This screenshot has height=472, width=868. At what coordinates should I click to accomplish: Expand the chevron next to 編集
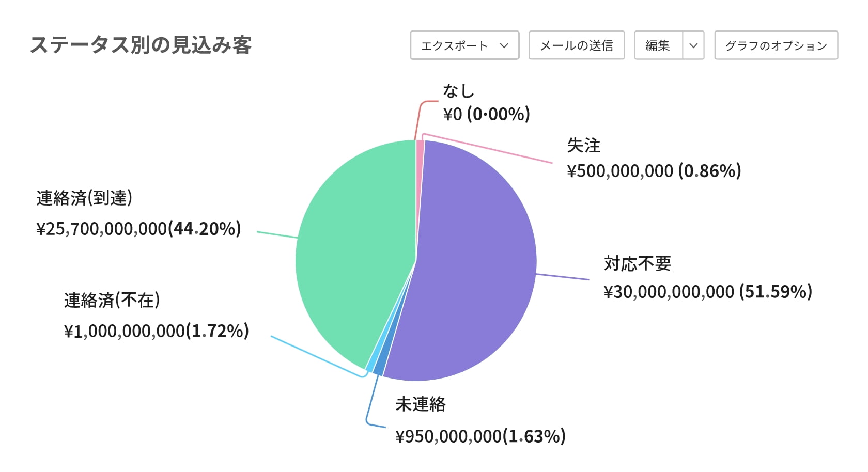(x=693, y=45)
